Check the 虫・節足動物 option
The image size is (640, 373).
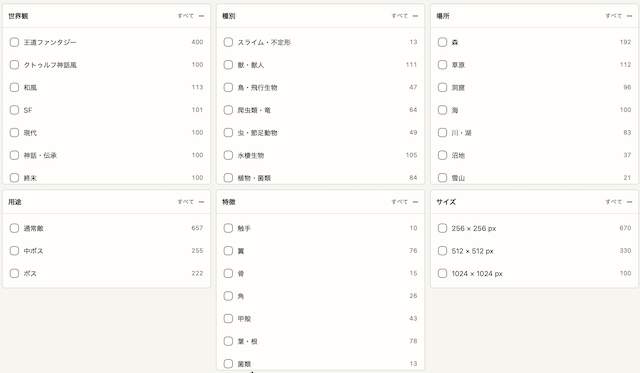(x=228, y=133)
